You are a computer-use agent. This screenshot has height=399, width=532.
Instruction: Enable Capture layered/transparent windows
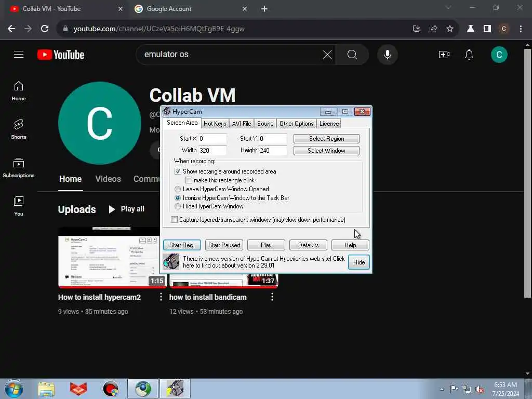pos(175,220)
